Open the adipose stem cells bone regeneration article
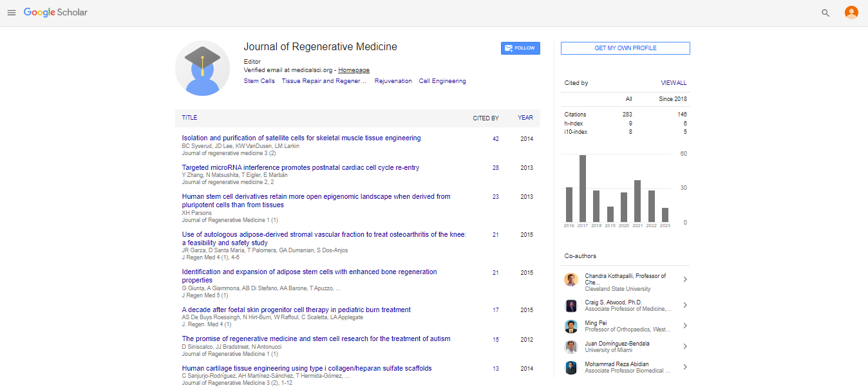 [x=309, y=276]
